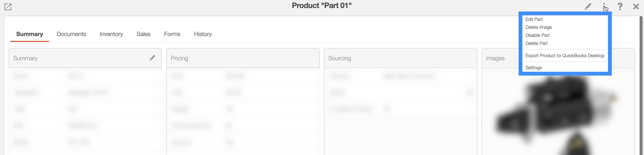Choose Edit Part from the menu
644x155 pixels.
[x=534, y=19]
